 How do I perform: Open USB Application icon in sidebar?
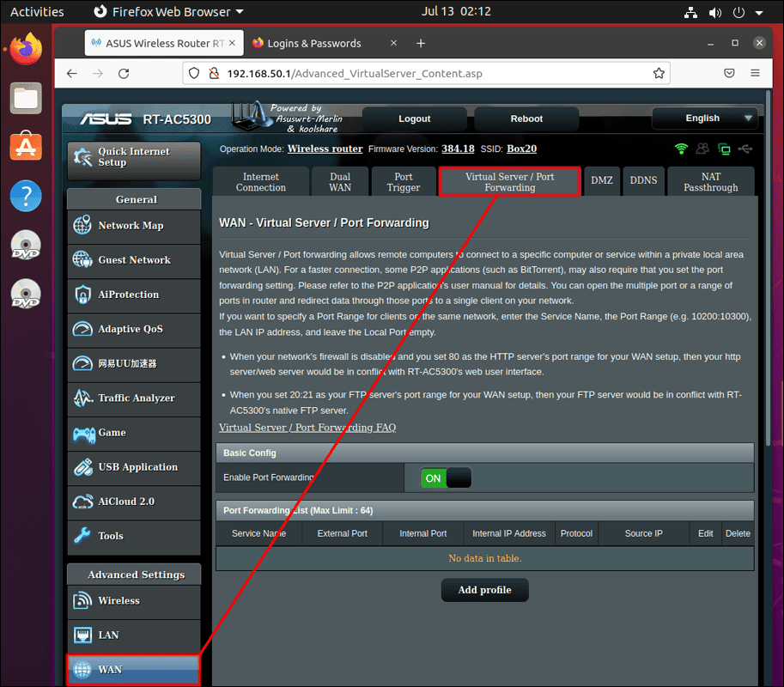tap(82, 467)
